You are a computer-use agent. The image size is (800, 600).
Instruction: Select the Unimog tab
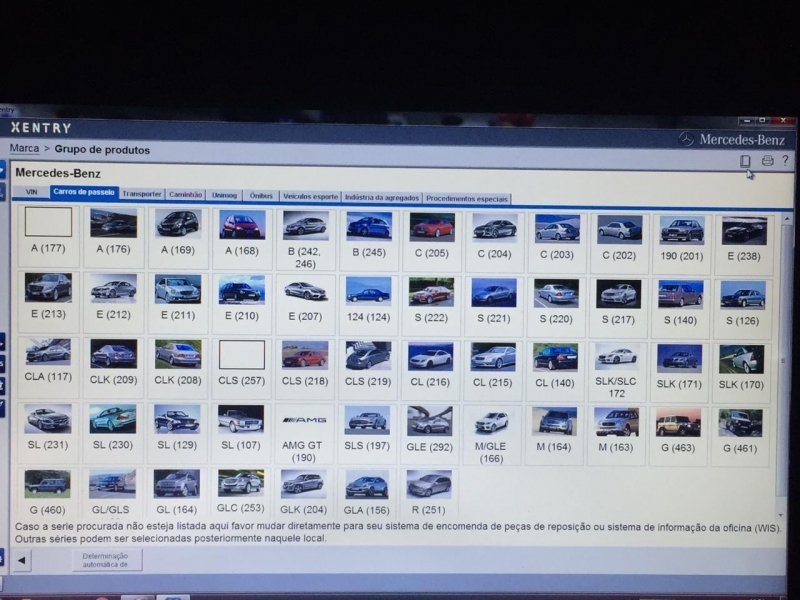[224, 195]
